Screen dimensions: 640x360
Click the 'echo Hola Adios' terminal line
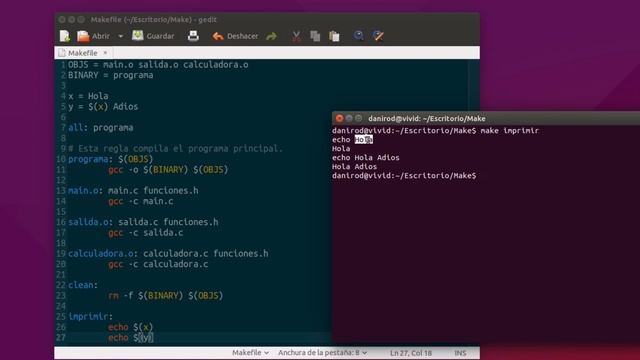point(366,158)
